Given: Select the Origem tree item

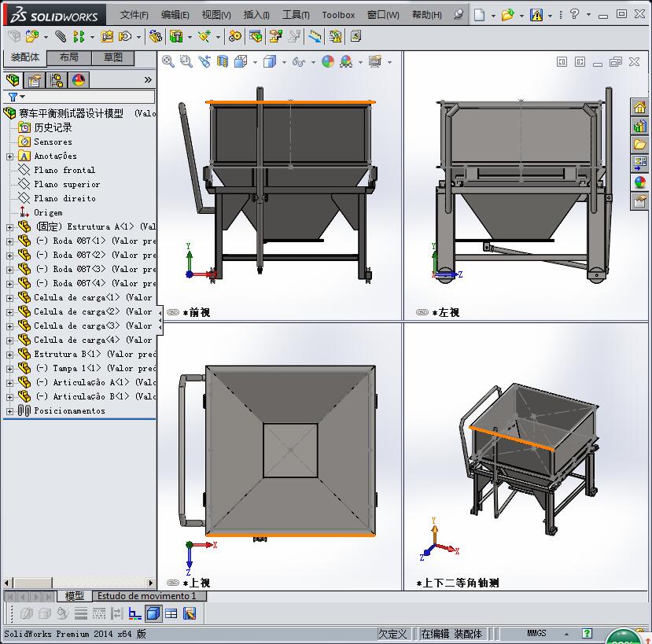Looking at the screenshot, I should coord(48,212).
